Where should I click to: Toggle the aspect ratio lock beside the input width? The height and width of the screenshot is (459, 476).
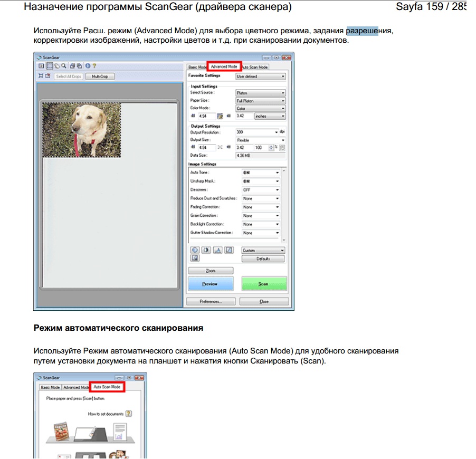click(221, 116)
